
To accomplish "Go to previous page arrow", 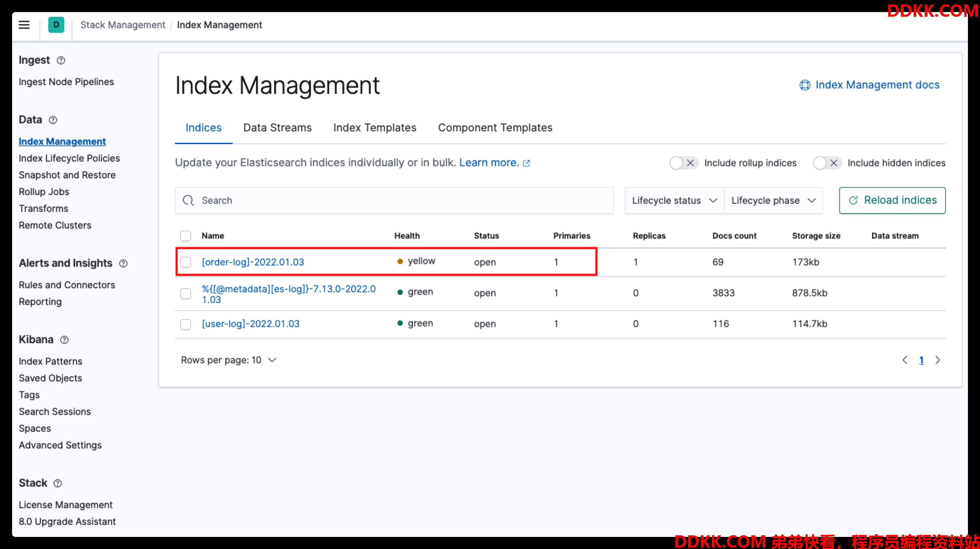I will tap(905, 360).
